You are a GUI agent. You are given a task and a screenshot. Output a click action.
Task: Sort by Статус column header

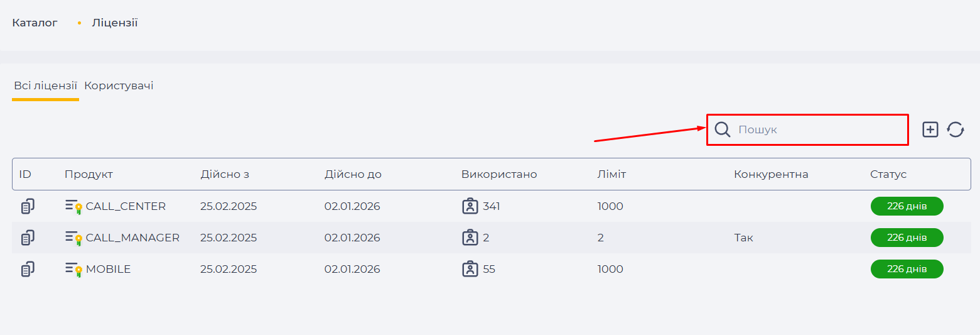click(888, 174)
